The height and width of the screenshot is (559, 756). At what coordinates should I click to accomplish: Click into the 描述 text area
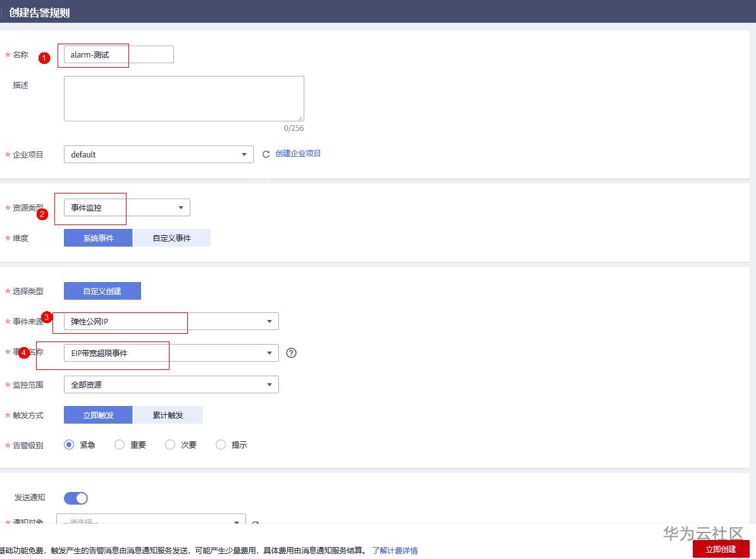pos(183,99)
